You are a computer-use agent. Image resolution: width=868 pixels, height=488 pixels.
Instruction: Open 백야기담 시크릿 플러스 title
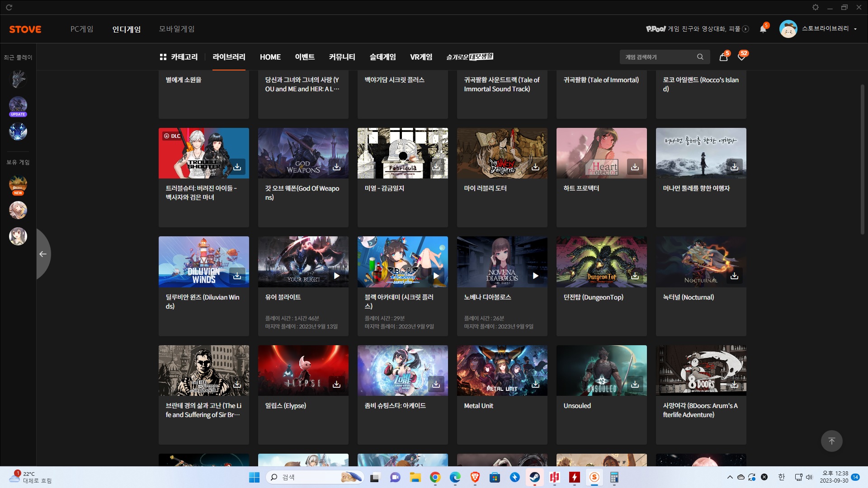[x=395, y=80]
